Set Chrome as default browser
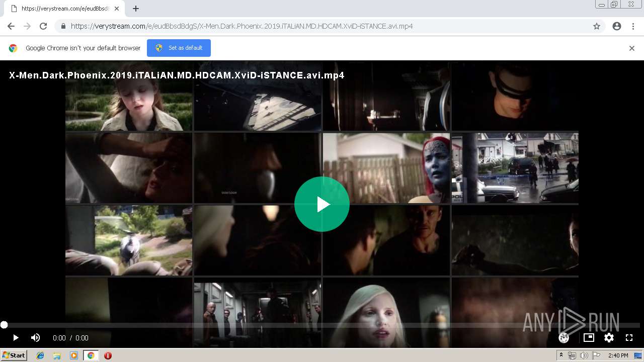644x362 pixels. [179, 48]
